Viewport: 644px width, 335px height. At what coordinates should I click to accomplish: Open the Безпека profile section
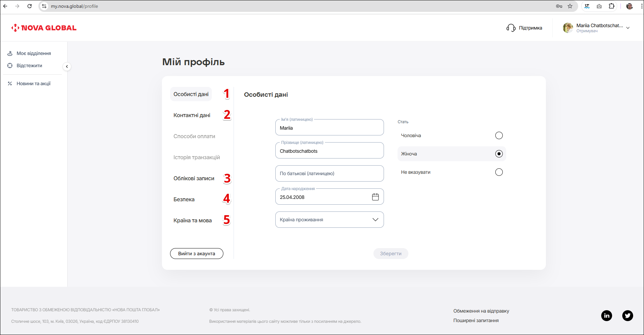184,200
